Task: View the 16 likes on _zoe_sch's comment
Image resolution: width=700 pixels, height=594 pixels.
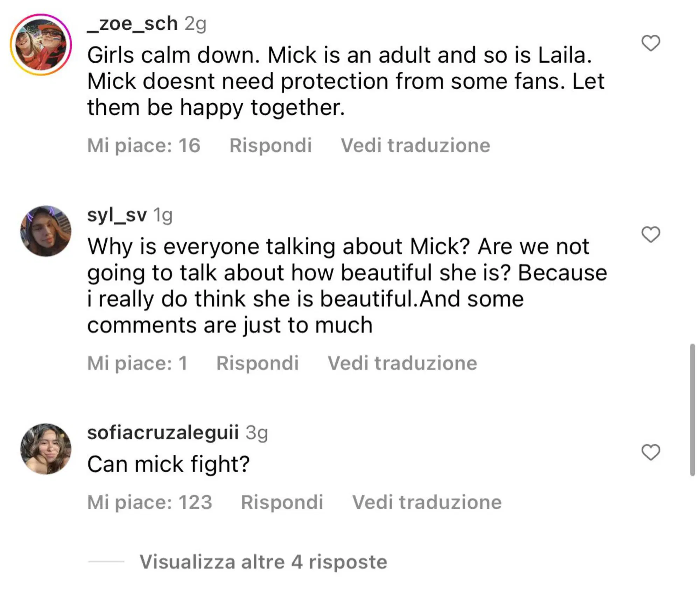Action: pyautogui.click(x=144, y=146)
